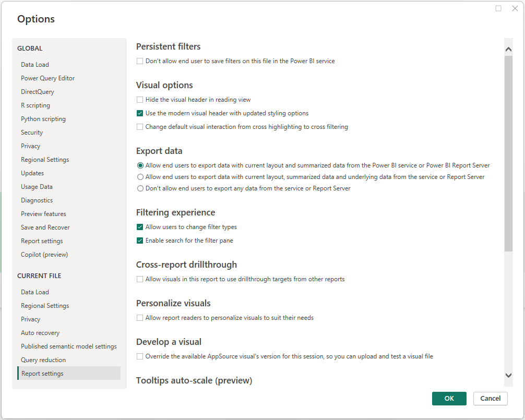The height and width of the screenshot is (420, 525).
Task: Allow report readers to personalize visuals
Action: [x=140, y=318]
